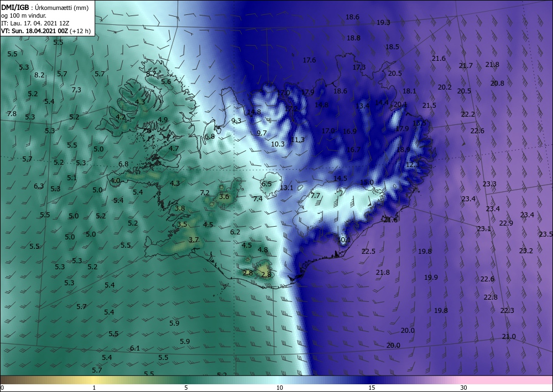Click the map value 16.9
The height and width of the screenshot is (392, 553).
click(x=349, y=132)
